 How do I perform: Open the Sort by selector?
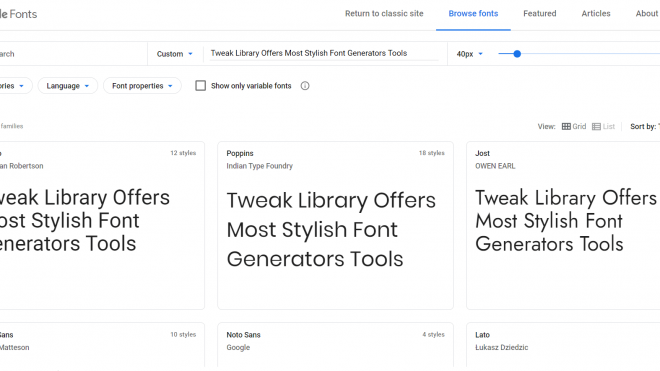click(x=644, y=126)
